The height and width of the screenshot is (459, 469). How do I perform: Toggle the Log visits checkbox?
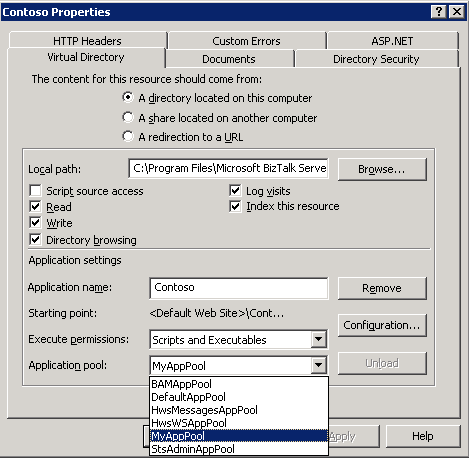[x=235, y=191]
